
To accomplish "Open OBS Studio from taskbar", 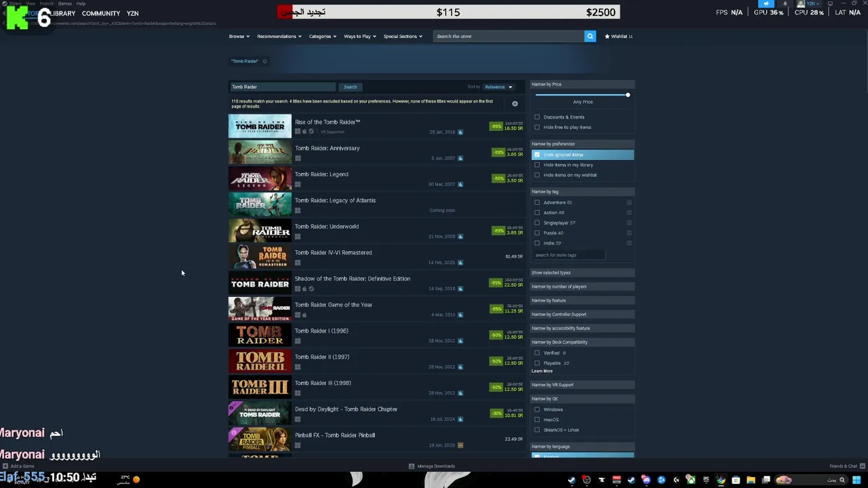I will pyautogui.click(x=587, y=480).
